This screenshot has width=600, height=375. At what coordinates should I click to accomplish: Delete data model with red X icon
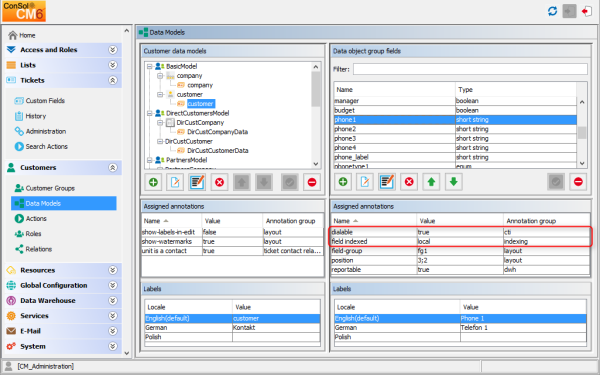pyautogui.click(x=219, y=182)
